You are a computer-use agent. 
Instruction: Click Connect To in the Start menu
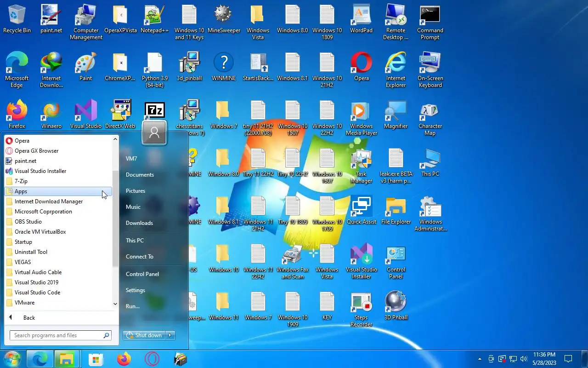coord(140,257)
